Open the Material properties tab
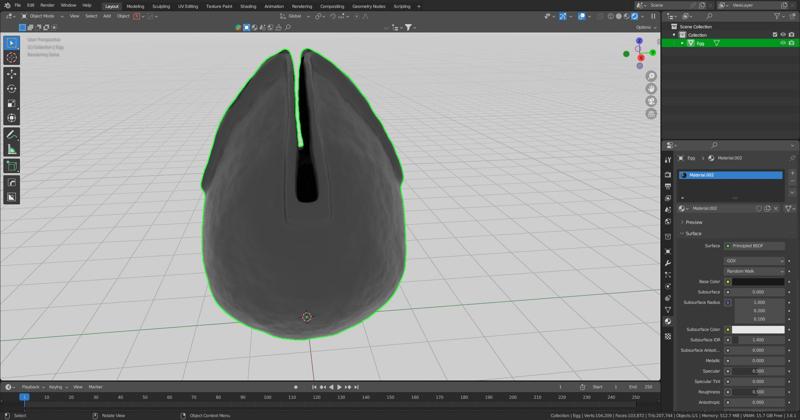 coord(668,322)
